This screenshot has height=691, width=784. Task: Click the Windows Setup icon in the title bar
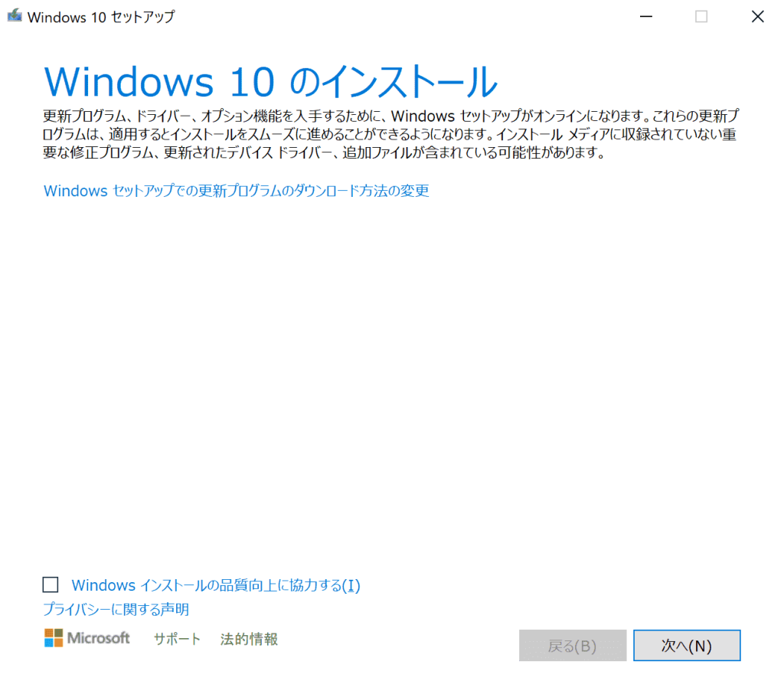[14, 15]
